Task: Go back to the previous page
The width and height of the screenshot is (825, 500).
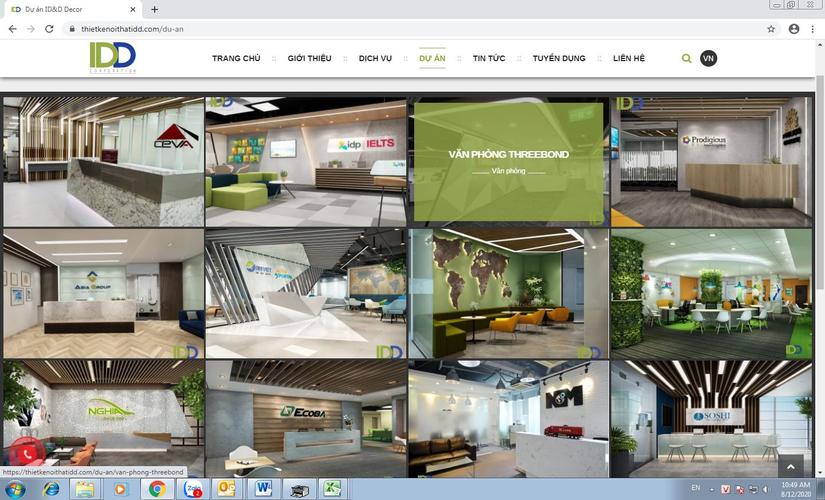Action: point(12,29)
